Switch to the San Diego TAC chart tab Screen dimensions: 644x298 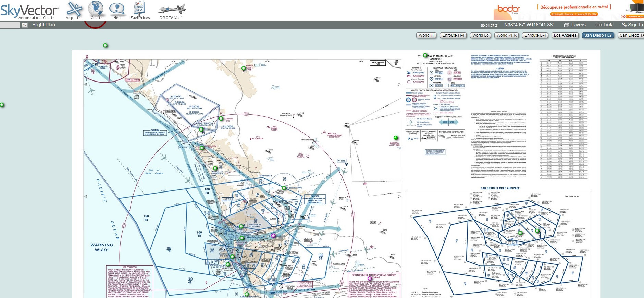631,35
